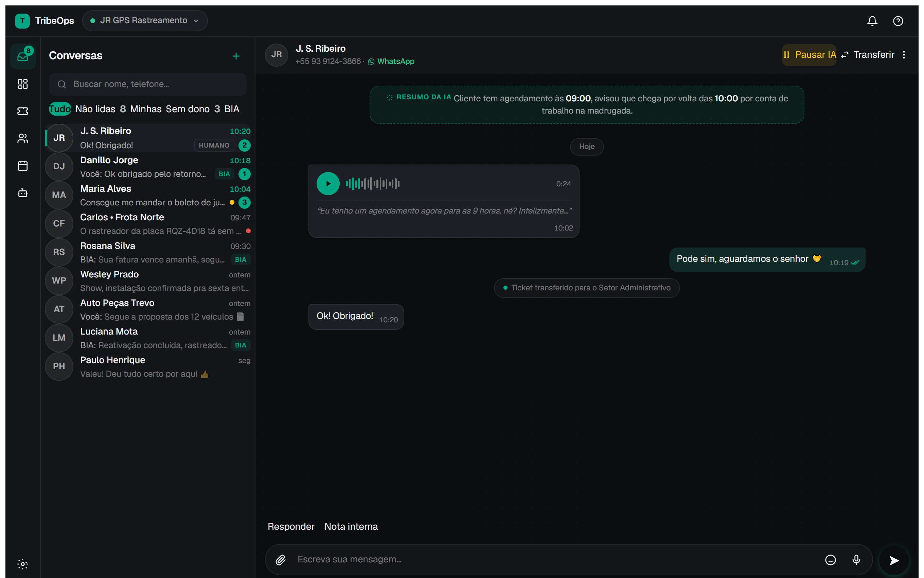Open the help question mark icon
Screen dimensions: 924x578
pos(898,21)
